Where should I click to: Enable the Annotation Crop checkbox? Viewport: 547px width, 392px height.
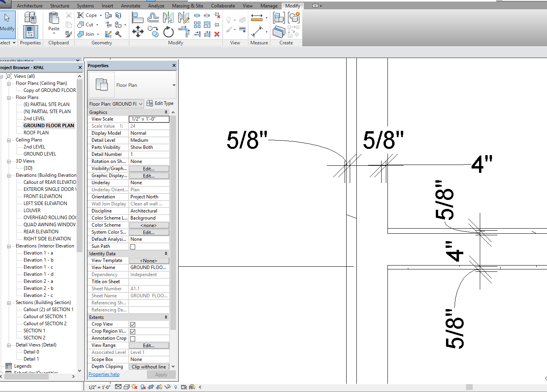[133, 339]
